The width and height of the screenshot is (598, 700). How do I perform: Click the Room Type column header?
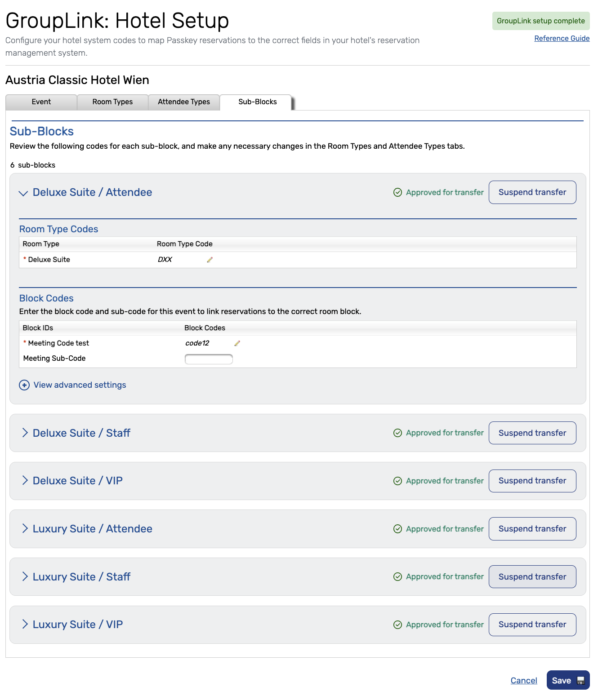click(41, 244)
